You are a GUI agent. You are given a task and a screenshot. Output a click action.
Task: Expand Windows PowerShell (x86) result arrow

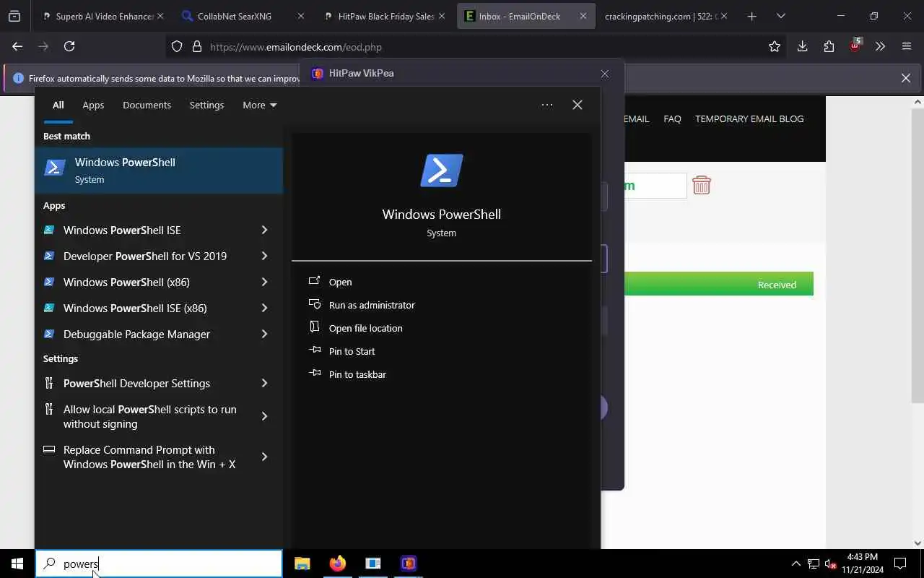(264, 282)
